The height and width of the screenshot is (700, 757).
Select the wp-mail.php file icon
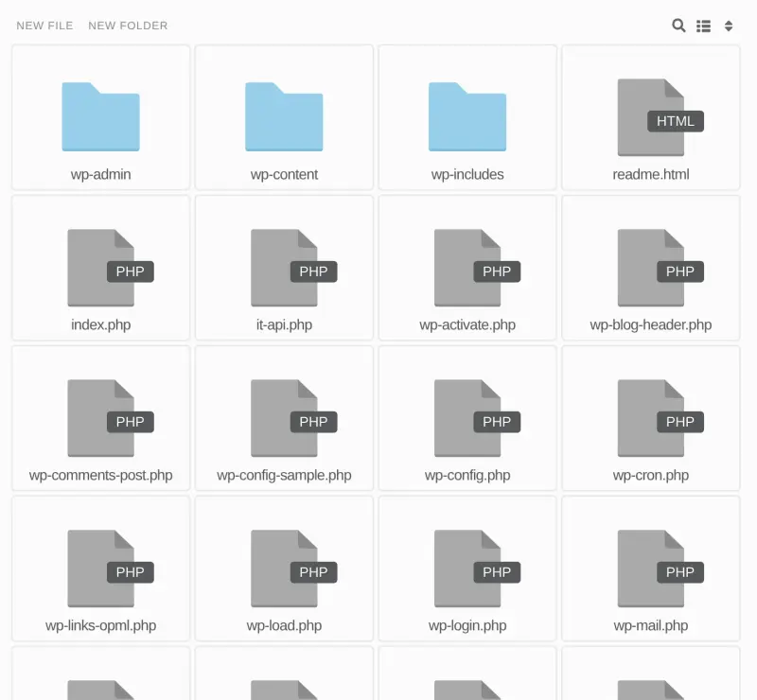coord(660,569)
